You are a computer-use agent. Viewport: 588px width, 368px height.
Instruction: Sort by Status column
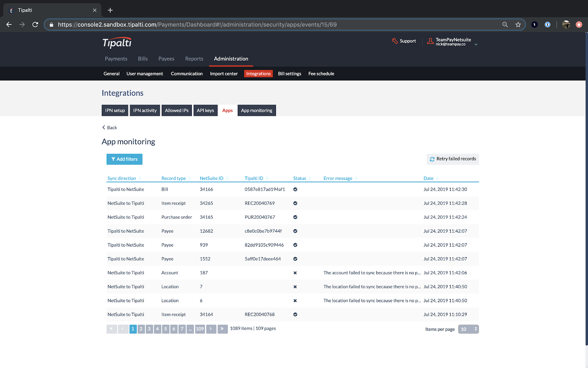(302, 178)
